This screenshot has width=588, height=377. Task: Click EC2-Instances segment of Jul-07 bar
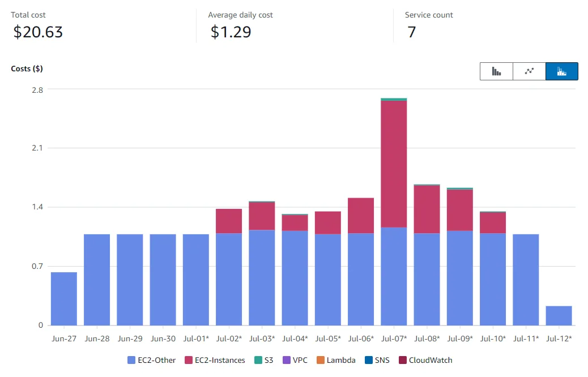pyautogui.click(x=394, y=164)
